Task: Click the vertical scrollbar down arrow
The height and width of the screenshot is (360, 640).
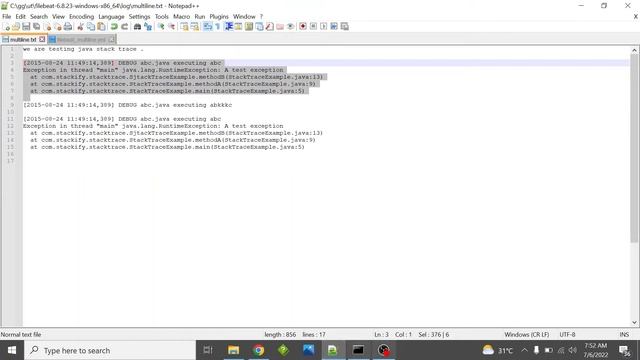Action: [x=634, y=322]
